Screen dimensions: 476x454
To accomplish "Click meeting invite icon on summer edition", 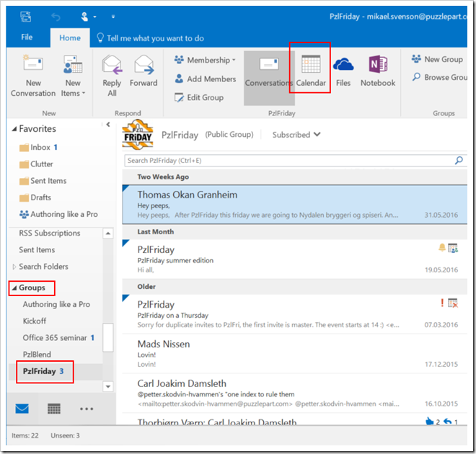I will 453,248.
